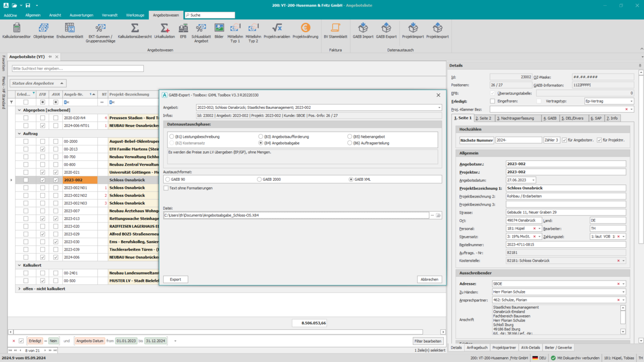This screenshot has width=644, height=362.
Task: Click the Export button
Action: pos(175,279)
